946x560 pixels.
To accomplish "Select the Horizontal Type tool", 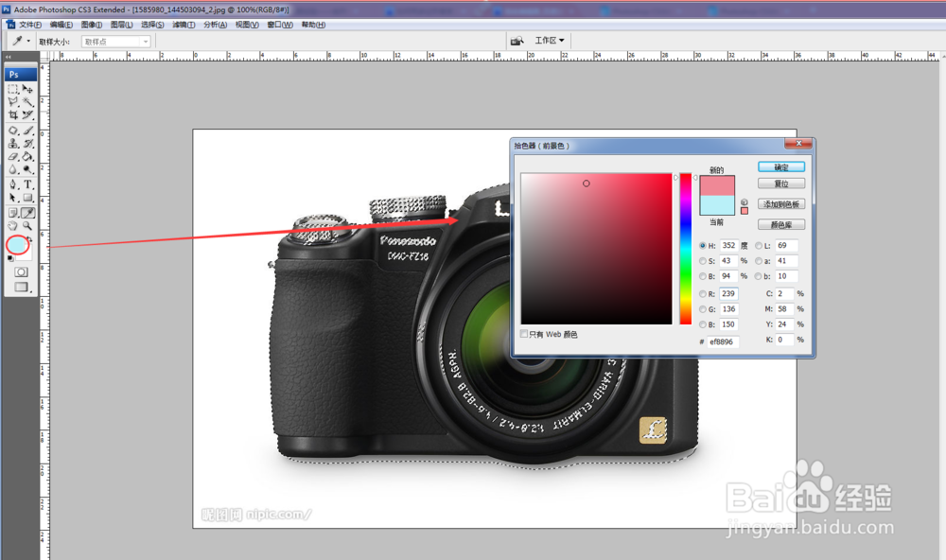I will [27, 184].
